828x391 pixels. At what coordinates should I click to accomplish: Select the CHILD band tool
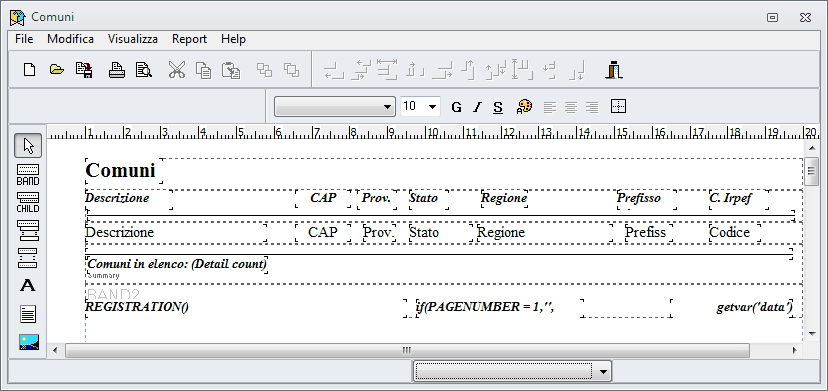[28, 202]
